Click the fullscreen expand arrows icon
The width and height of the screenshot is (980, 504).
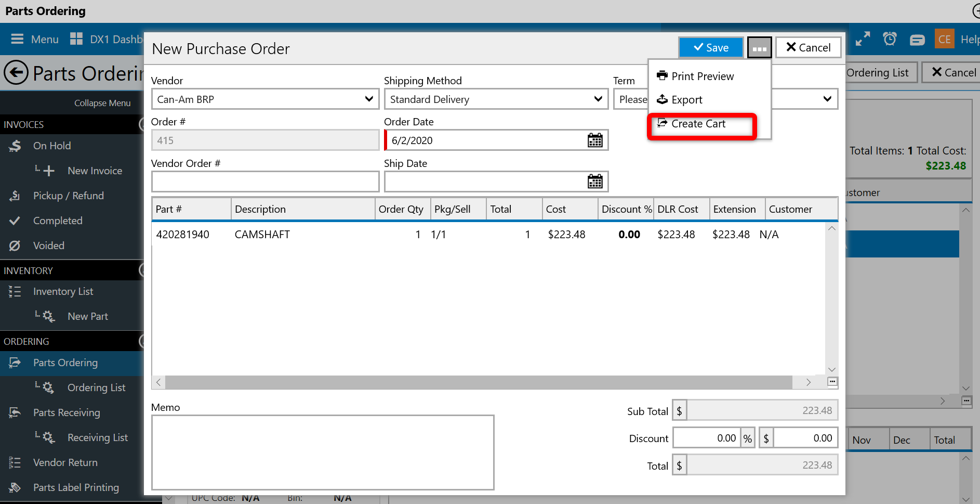(863, 39)
